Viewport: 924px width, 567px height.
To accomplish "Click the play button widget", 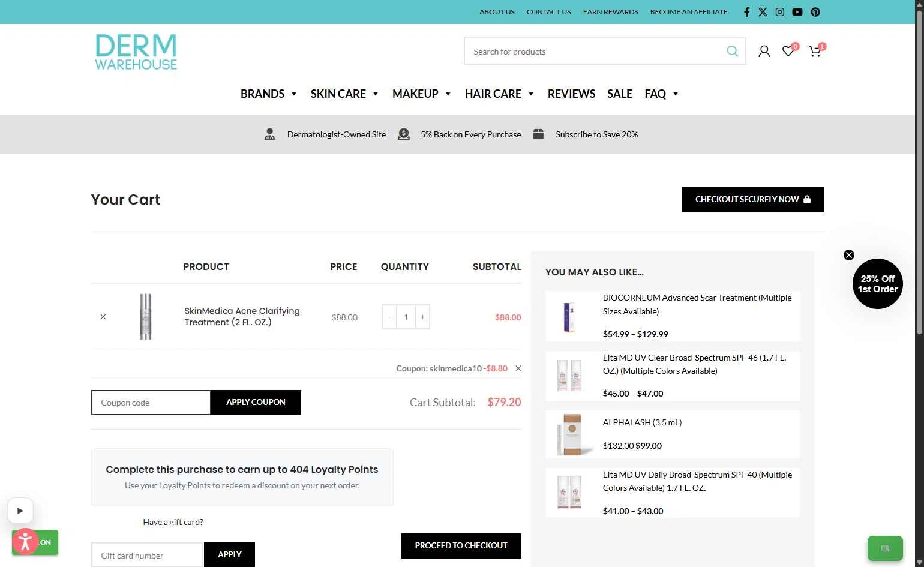I will click(20, 511).
